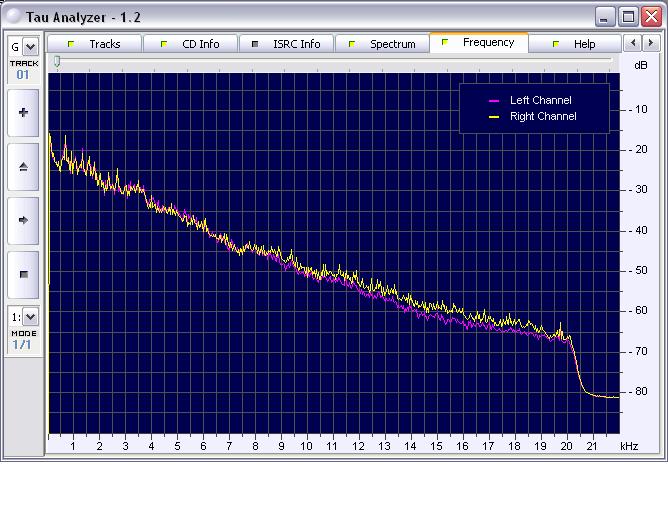Click the plus (add) button in sidebar
The width and height of the screenshot is (668, 512).
click(x=23, y=113)
